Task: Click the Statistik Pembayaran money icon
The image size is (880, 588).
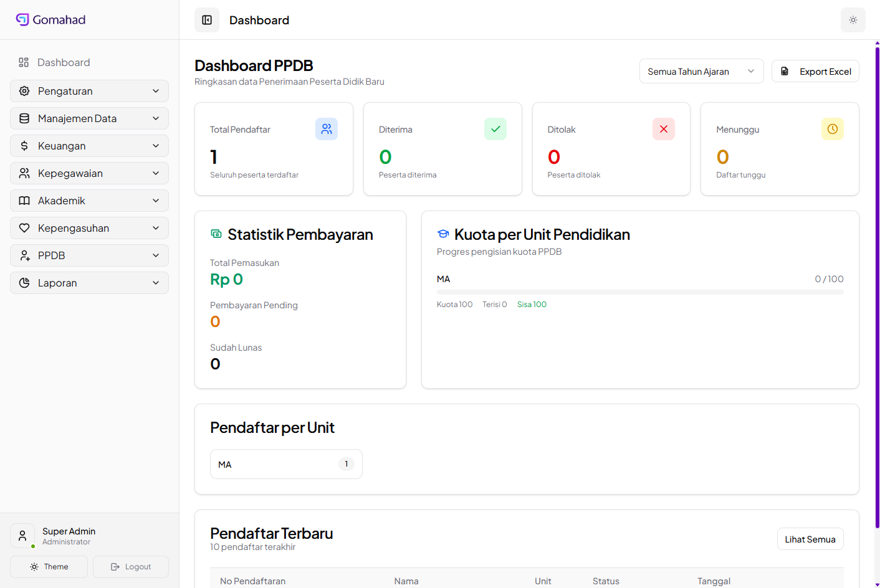Action: tap(216, 234)
